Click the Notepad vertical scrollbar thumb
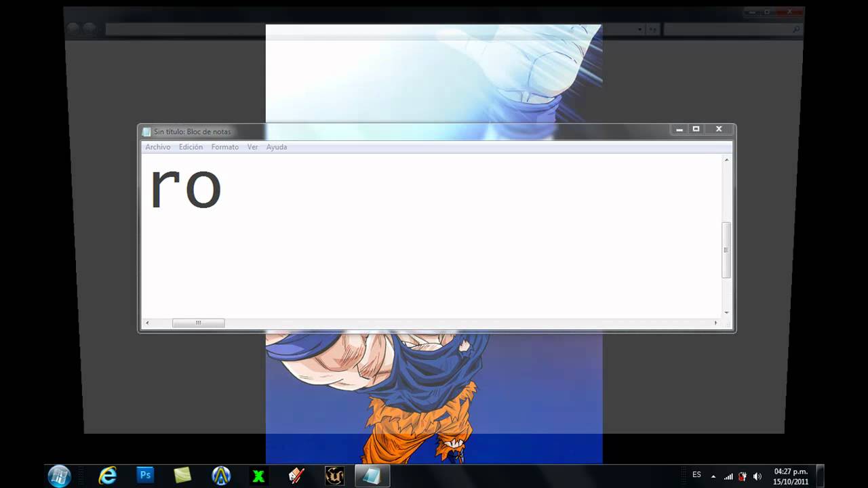This screenshot has height=488, width=868. coord(726,250)
